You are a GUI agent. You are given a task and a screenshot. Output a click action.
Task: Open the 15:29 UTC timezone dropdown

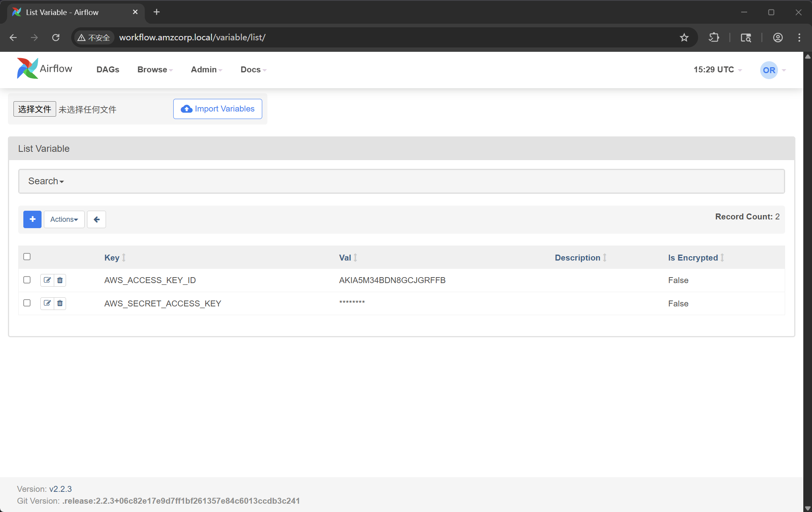[717, 70]
